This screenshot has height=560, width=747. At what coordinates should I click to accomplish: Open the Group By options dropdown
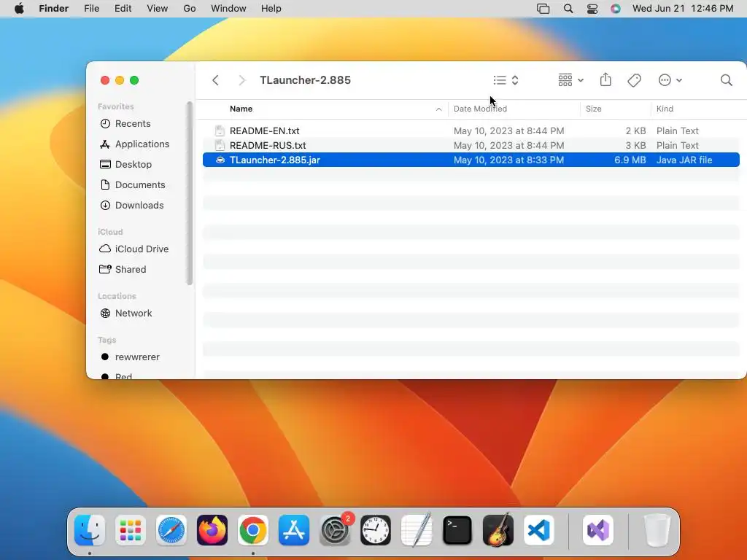click(x=570, y=80)
